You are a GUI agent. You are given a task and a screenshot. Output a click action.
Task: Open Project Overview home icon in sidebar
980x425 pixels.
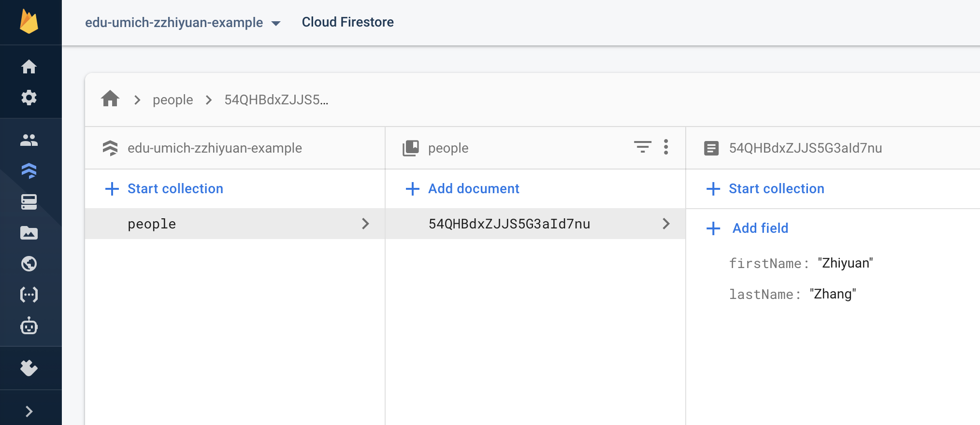click(x=29, y=67)
